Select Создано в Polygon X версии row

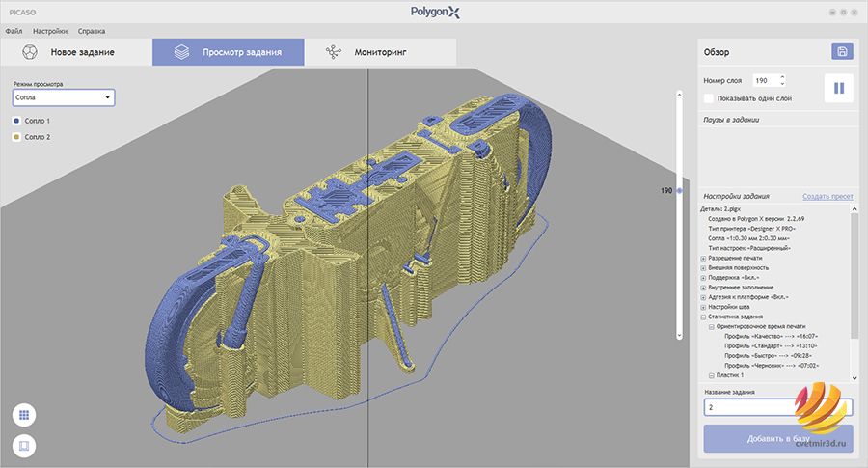(x=756, y=219)
